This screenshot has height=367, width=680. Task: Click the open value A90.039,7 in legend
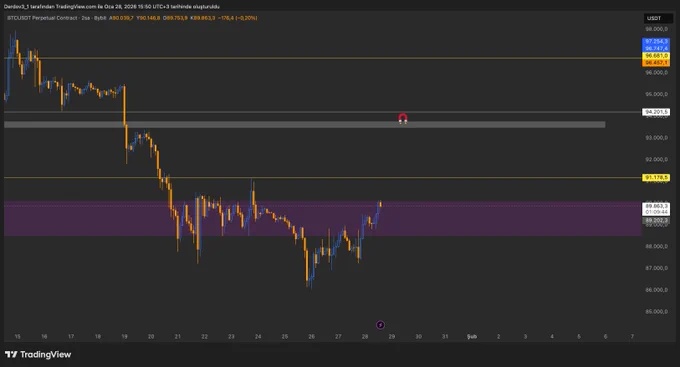coord(121,18)
